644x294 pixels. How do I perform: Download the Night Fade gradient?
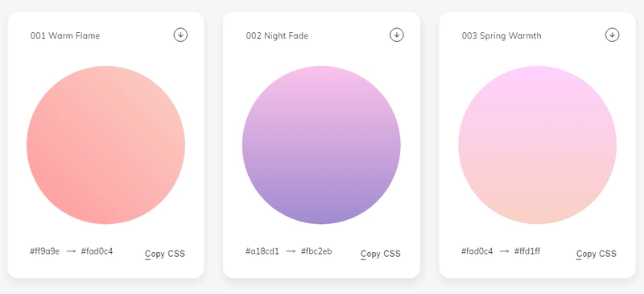(397, 35)
